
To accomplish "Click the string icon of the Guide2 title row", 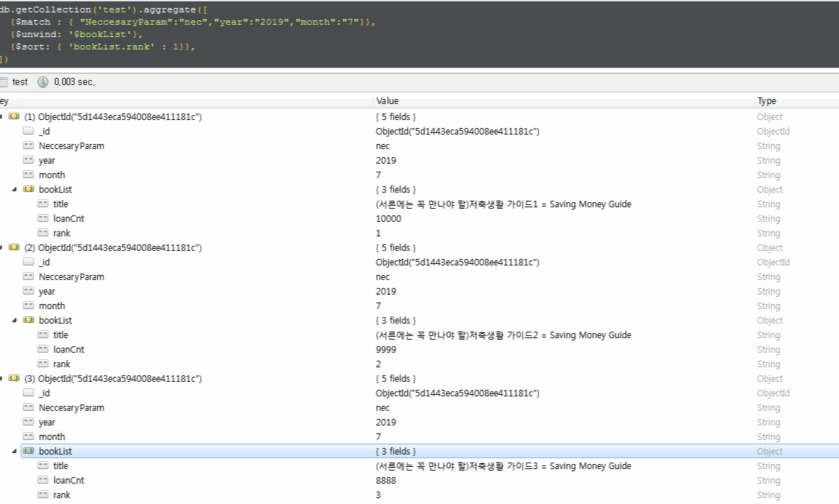I will pyautogui.click(x=43, y=335).
